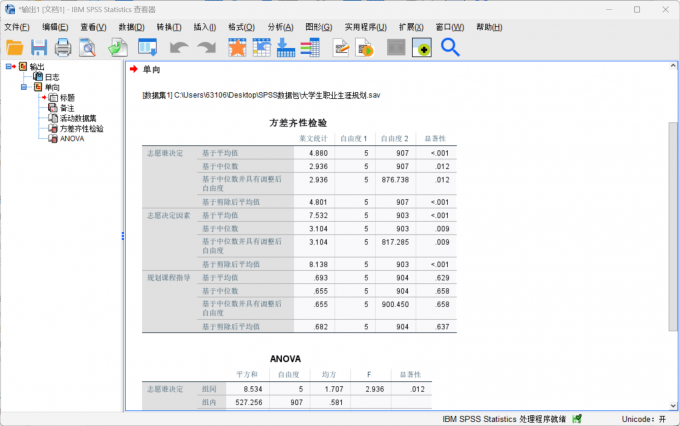Open the 窗口(W) menu
The image size is (680, 426).
tap(450, 27)
